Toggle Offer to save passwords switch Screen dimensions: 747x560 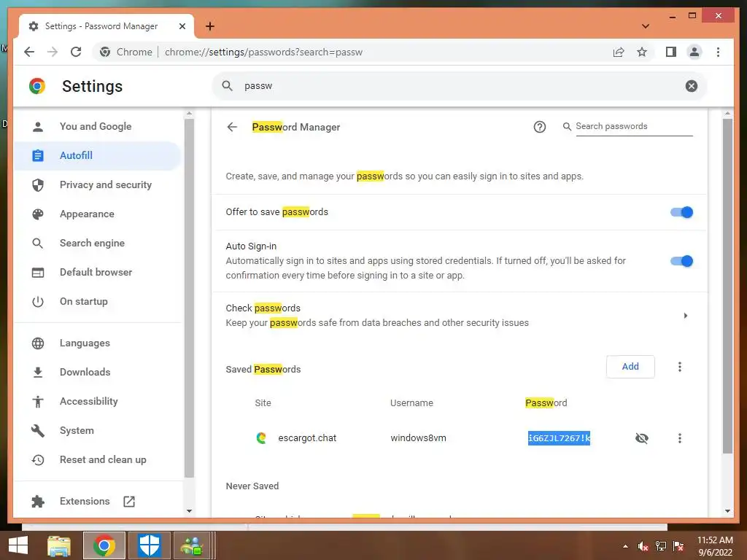681,212
